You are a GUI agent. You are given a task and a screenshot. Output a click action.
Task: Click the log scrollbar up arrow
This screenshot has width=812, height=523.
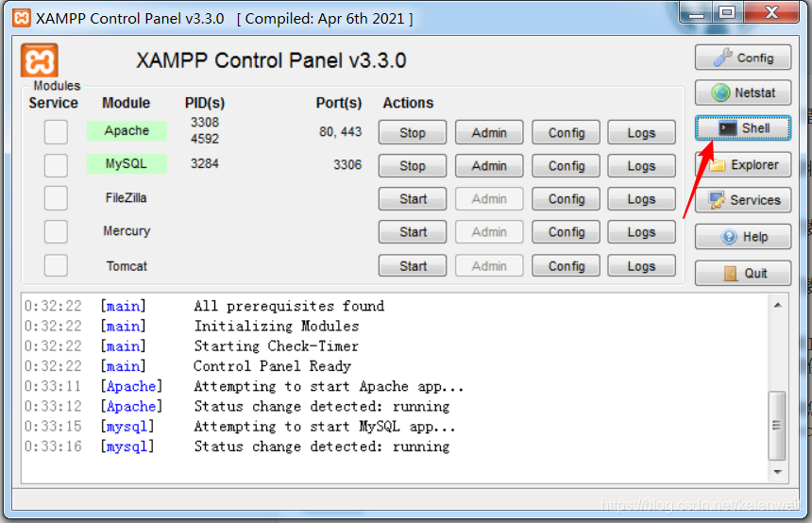(x=777, y=306)
